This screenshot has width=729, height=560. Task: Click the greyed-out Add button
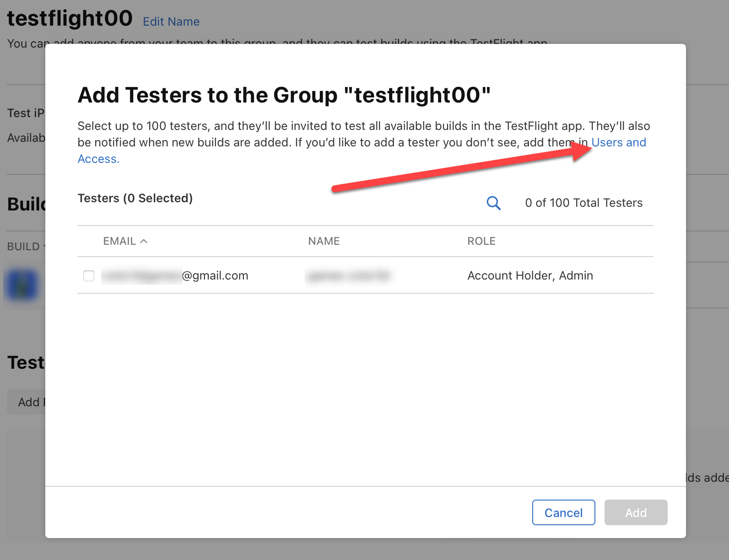(x=636, y=512)
